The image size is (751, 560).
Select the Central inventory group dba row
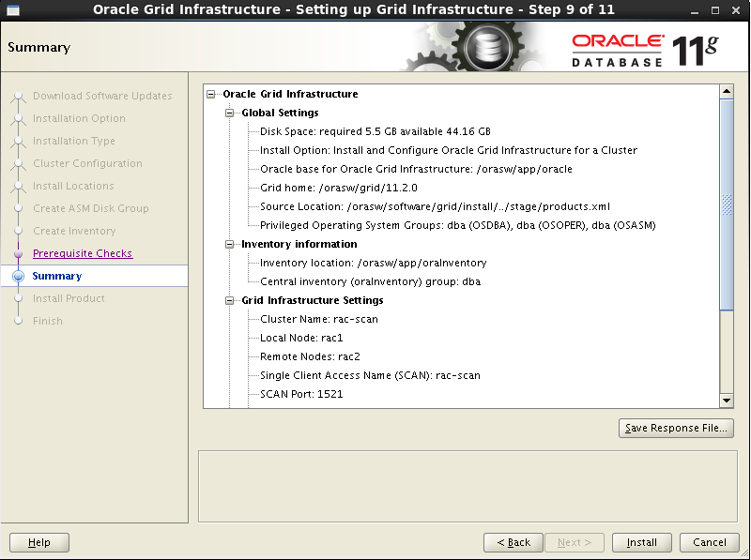pos(370,281)
